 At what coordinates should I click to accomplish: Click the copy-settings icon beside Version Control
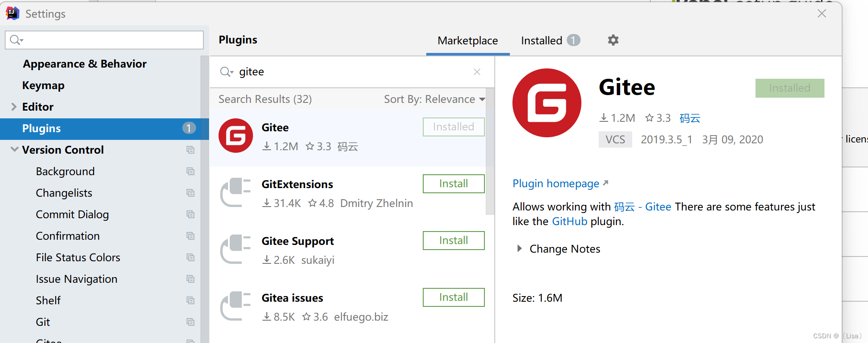pos(191,150)
